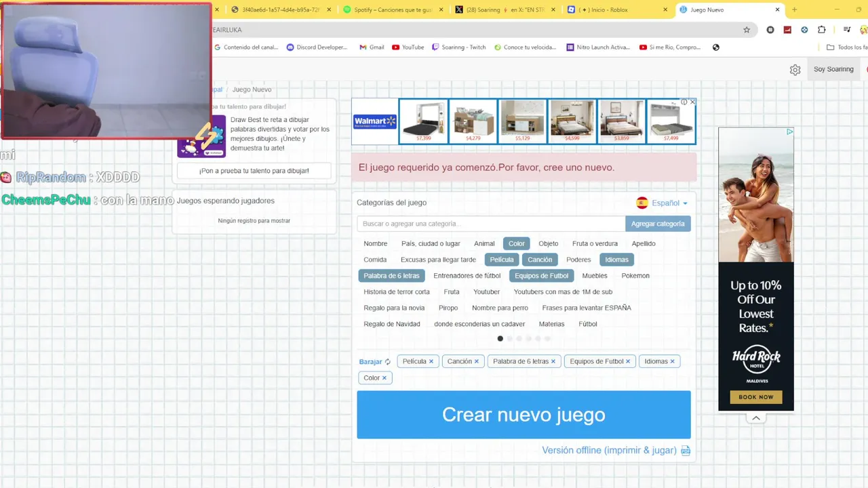Click the PDF icon beside Versión offline

tap(686, 451)
